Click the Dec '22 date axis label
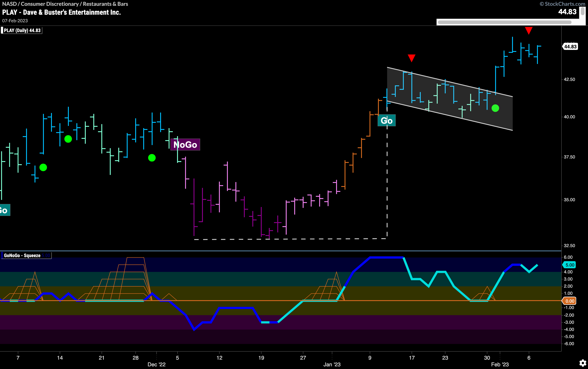Viewport: 588px width, 369px height. point(157,364)
